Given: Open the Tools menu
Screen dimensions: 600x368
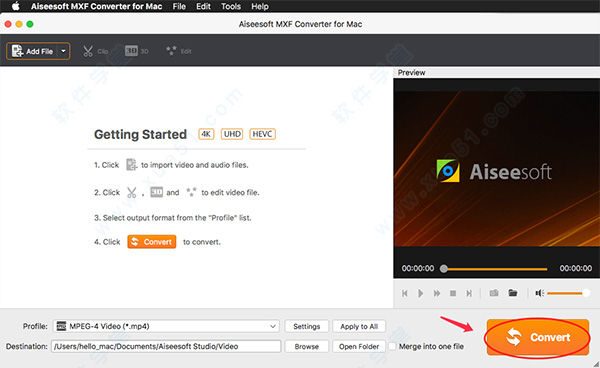Looking at the screenshot, I should pos(231,7).
